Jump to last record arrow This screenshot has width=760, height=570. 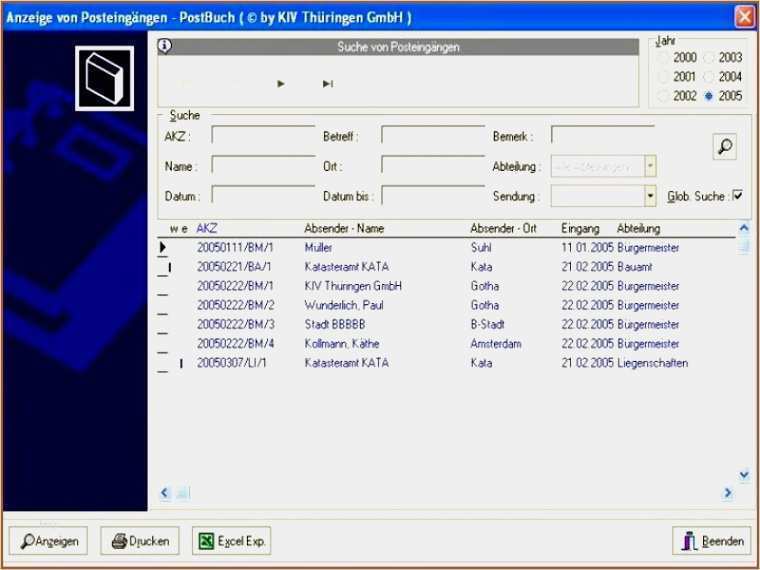328,84
